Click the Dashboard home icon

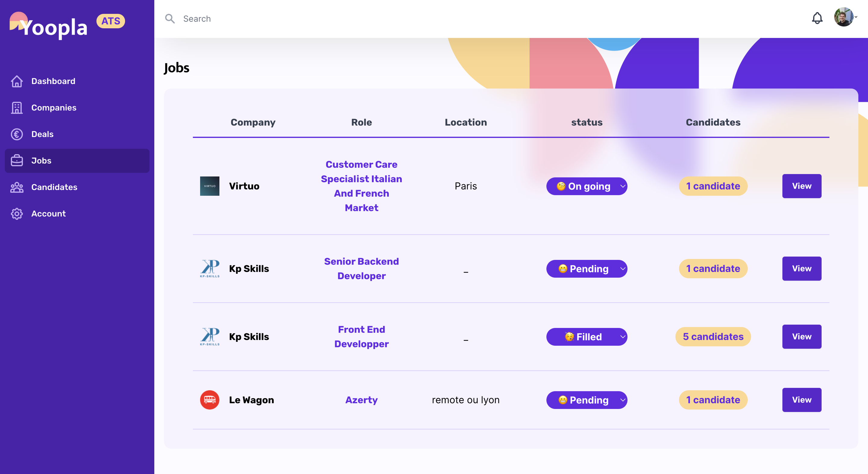(x=17, y=81)
